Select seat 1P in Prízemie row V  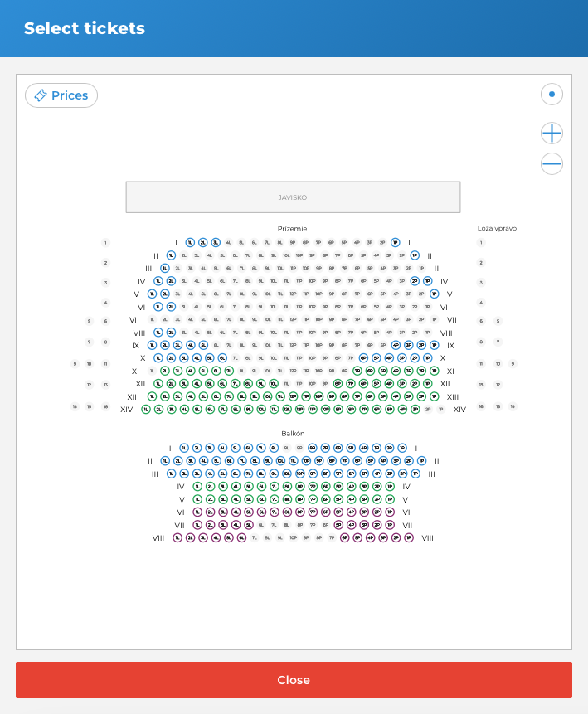(434, 294)
